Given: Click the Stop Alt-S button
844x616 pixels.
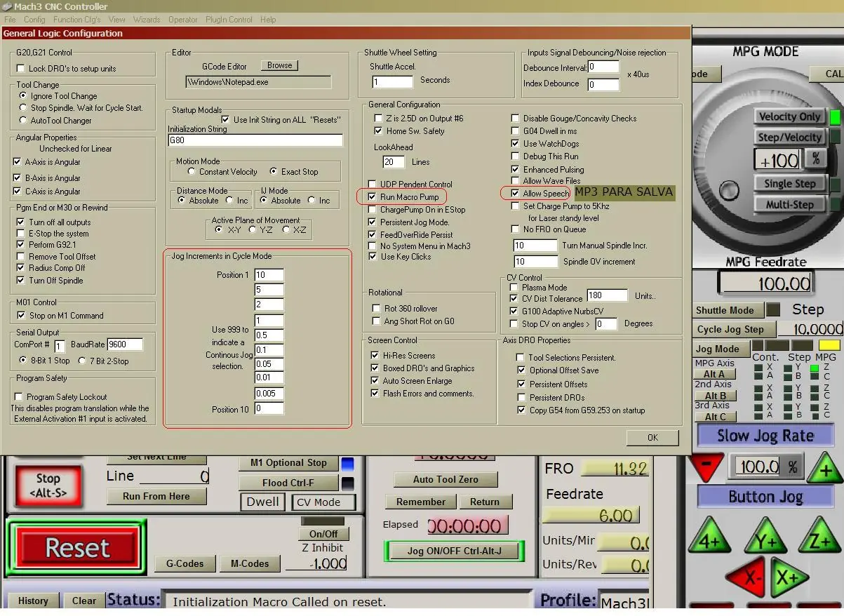Looking at the screenshot, I should coord(48,486).
